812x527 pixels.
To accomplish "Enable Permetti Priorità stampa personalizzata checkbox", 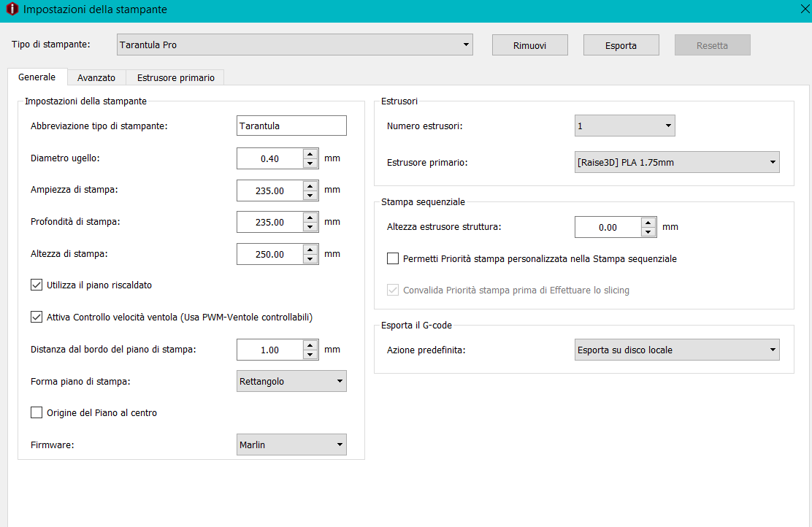I will click(x=393, y=259).
